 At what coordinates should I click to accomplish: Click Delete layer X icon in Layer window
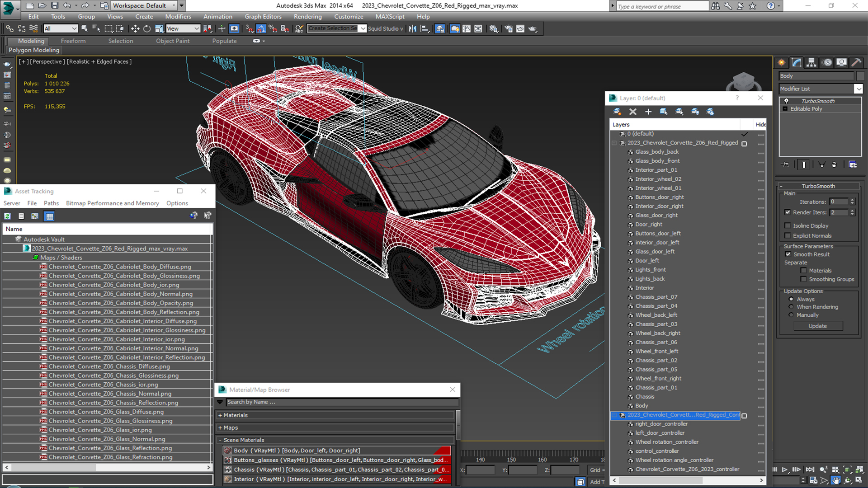pyautogui.click(x=633, y=112)
